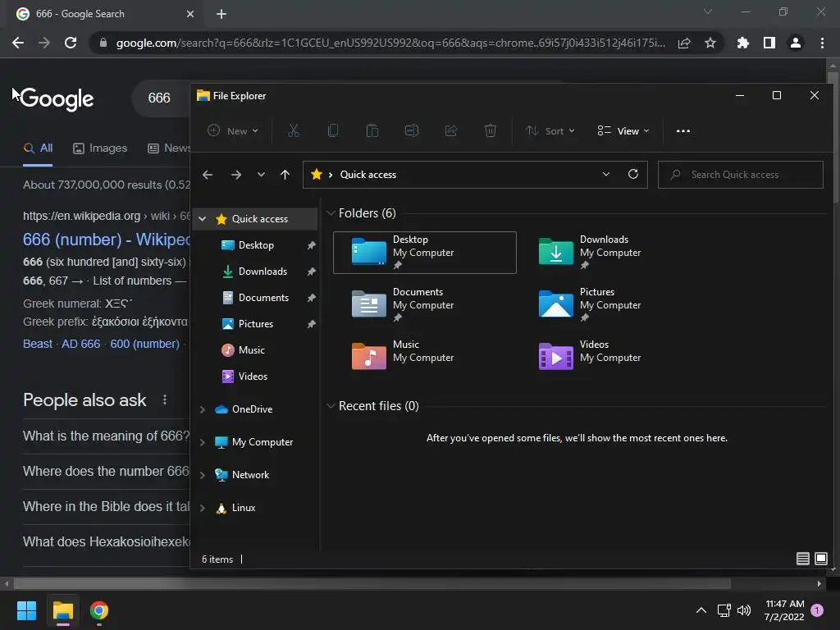Image resolution: width=840 pixels, height=630 pixels.
Task: Expand OneDrive in the sidebar tree
Action: (203, 409)
